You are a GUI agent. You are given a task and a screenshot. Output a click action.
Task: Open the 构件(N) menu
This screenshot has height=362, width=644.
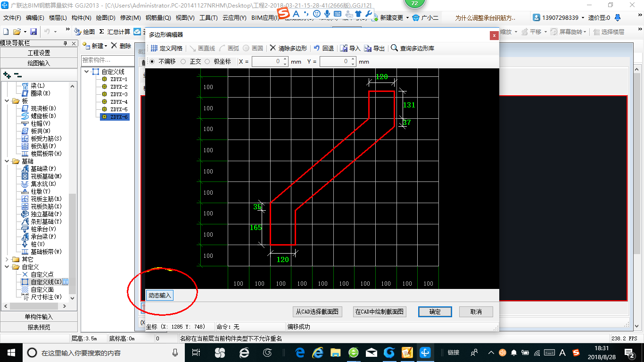tap(82, 18)
